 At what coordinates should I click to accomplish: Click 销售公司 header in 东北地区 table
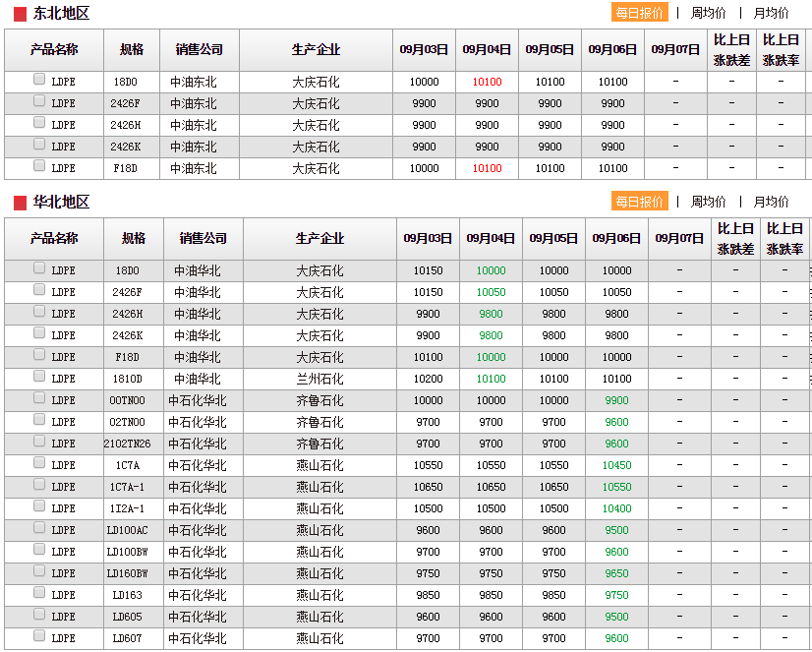[200, 50]
